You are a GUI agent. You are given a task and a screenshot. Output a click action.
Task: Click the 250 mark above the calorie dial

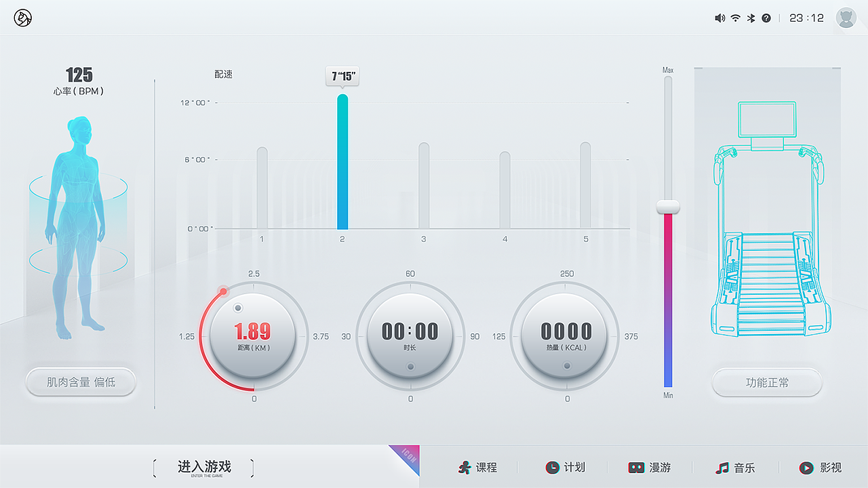tap(567, 274)
